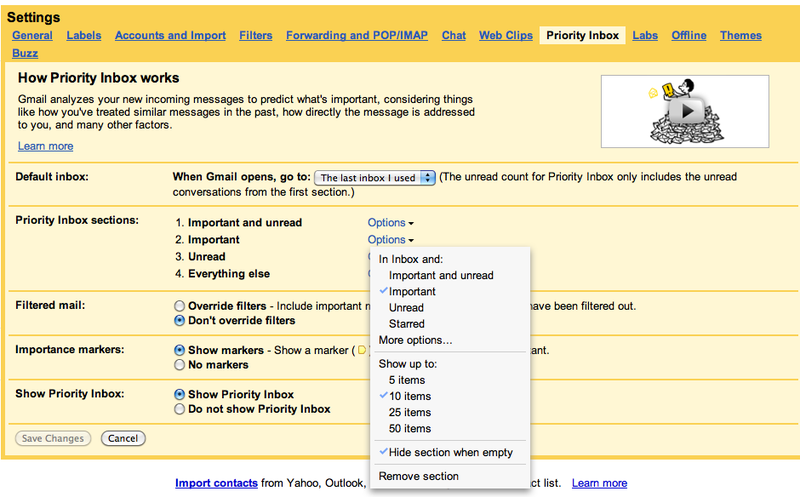This screenshot has height=497, width=800.
Task: Select Don't override filters option
Action: (179, 320)
